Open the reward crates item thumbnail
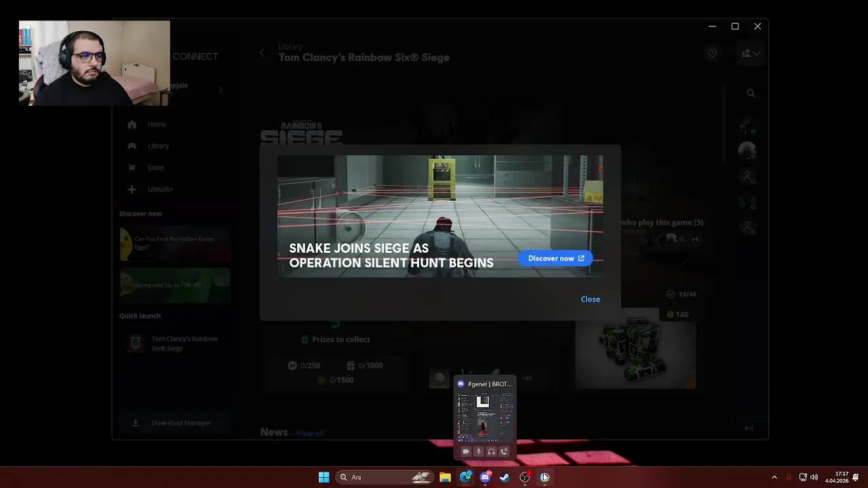Image resolution: width=868 pixels, height=488 pixels. 635,349
